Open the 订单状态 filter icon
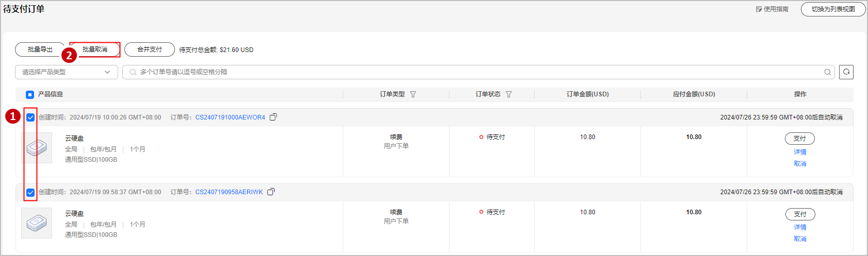 click(x=509, y=94)
